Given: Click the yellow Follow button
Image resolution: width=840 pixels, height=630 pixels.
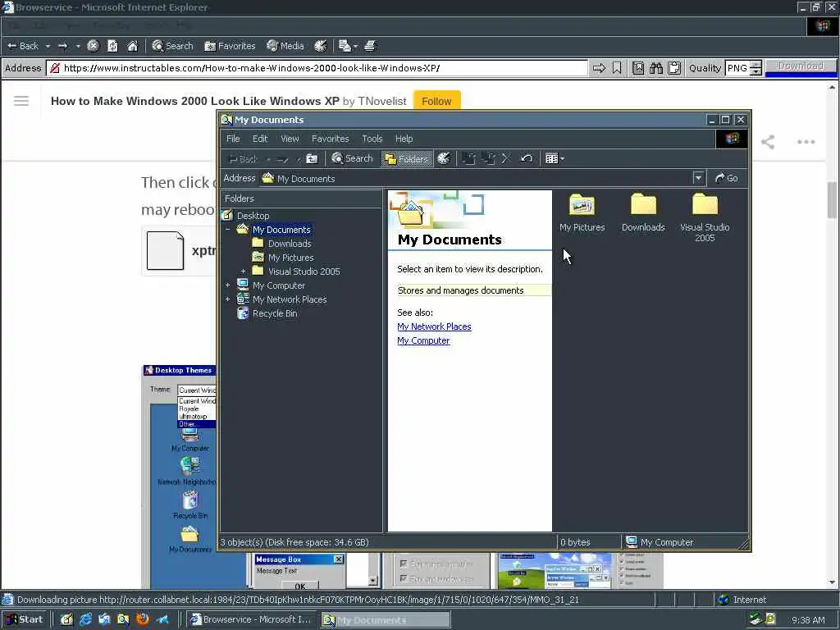Looking at the screenshot, I should 436,101.
